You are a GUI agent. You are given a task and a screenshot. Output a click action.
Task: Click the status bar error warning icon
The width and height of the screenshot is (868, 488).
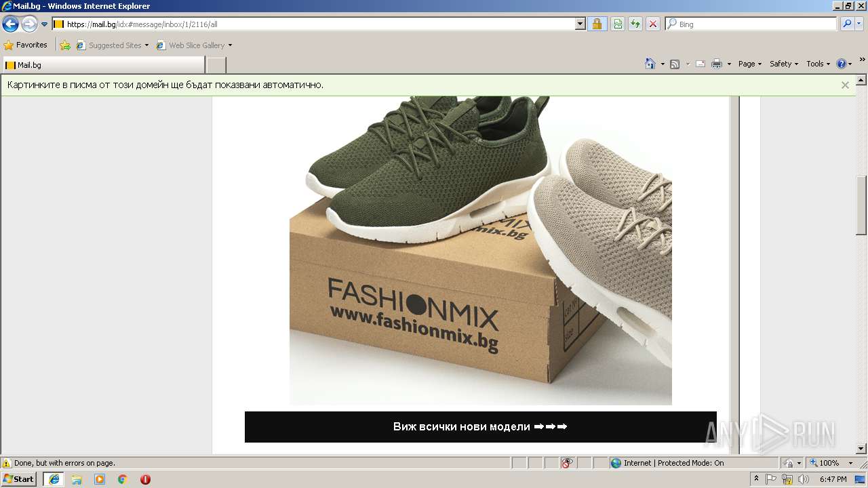click(7, 464)
